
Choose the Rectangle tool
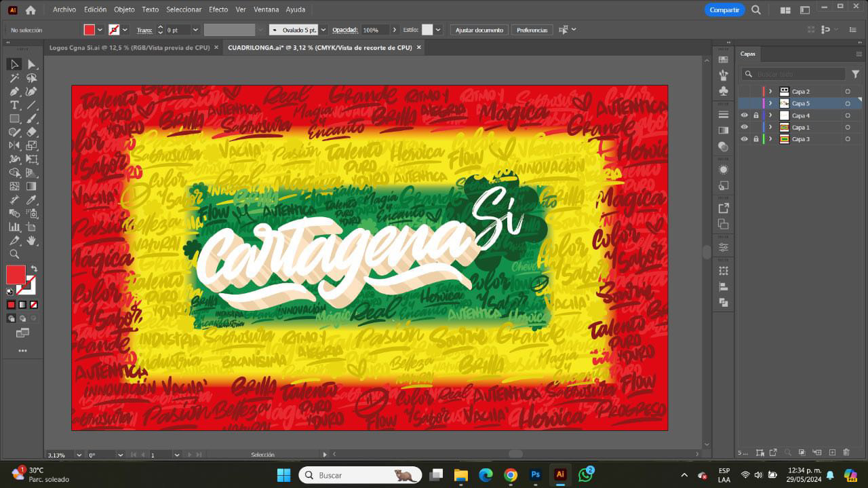(x=14, y=119)
